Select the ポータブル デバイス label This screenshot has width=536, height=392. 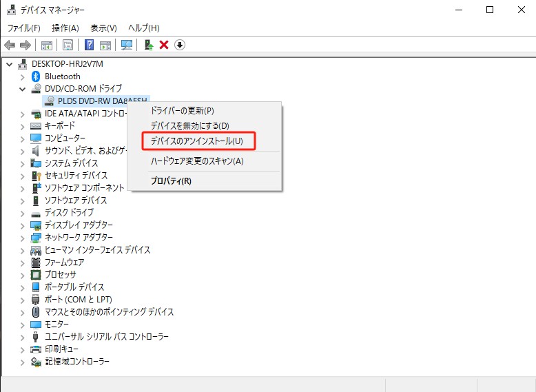(x=74, y=287)
